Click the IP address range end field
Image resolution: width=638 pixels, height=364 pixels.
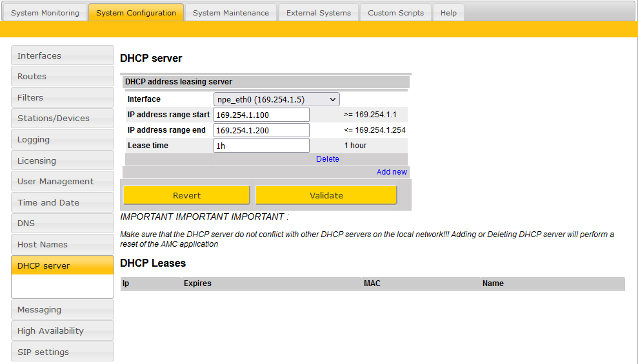click(261, 130)
